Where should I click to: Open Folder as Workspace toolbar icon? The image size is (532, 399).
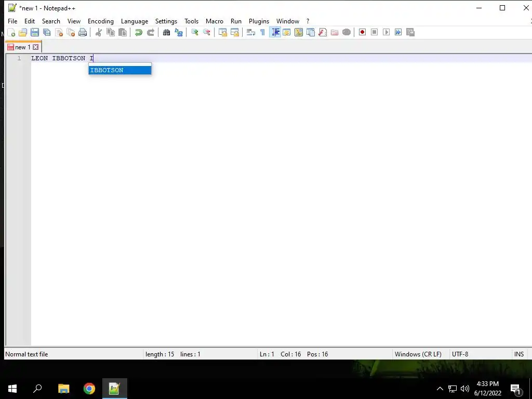335,33
